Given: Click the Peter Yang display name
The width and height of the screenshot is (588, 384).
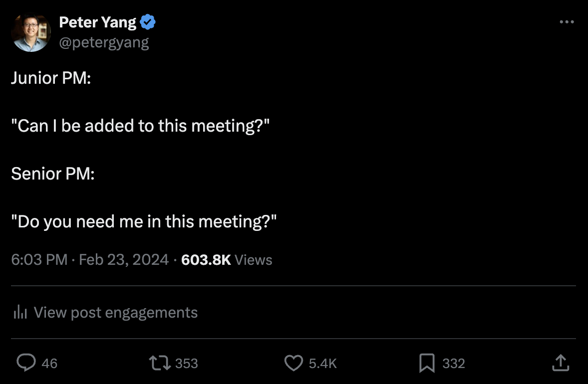Looking at the screenshot, I should pos(97,22).
